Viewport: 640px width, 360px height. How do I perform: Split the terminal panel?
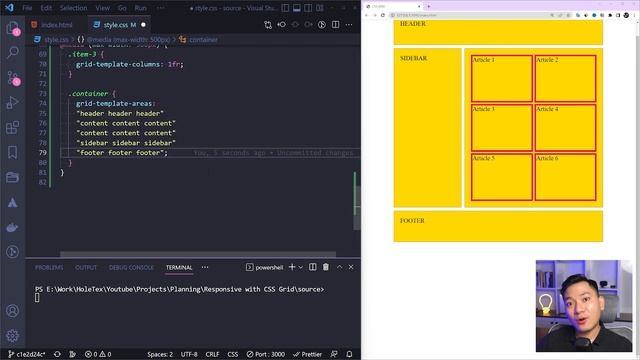[313, 267]
